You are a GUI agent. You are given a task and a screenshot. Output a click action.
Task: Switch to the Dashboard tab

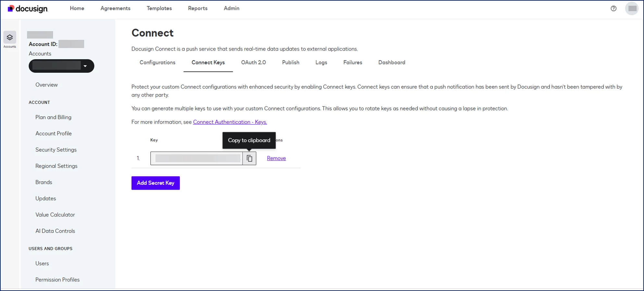tap(392, 62)
